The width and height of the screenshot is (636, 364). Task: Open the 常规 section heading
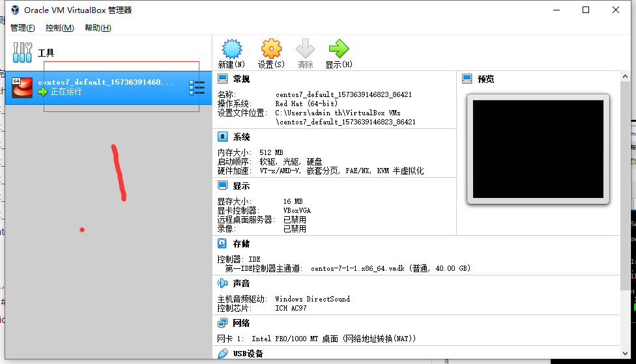coord(241,79)
